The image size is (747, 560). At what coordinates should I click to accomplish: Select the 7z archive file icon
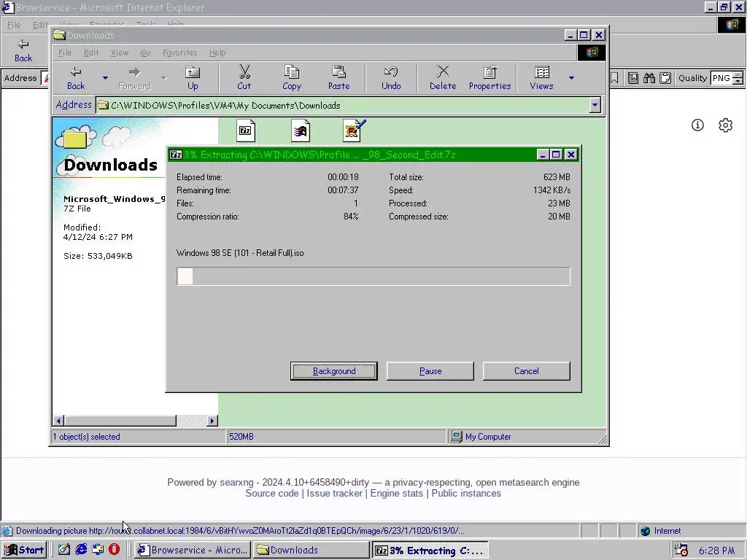coord(246,131)
